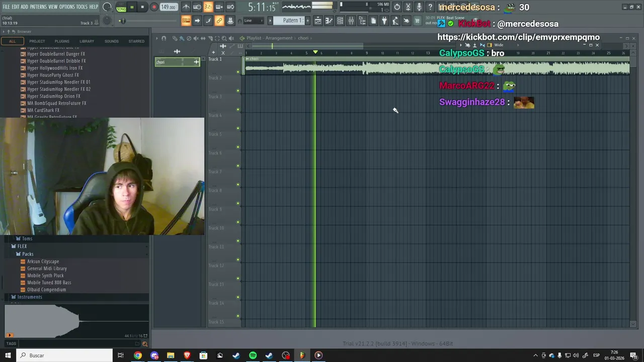Select the chori clip in picker
This screenshot has width=644, height=362.
click(177, 62)
